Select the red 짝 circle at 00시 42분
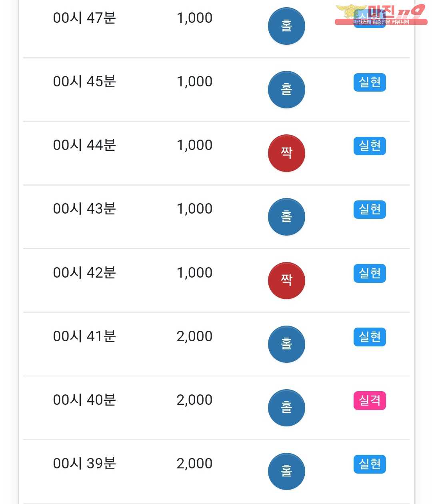 [286, 281]
